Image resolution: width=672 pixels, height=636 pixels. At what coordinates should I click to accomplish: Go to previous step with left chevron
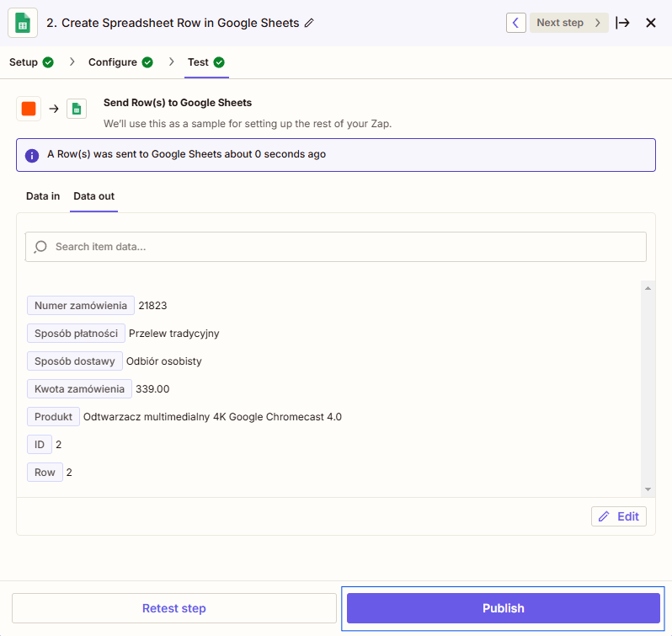coord(515,23)
